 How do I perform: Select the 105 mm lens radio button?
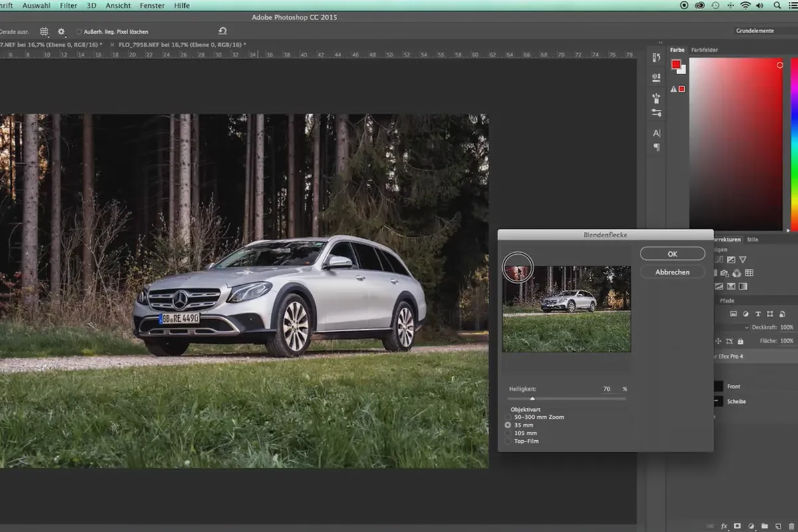point(508,433)
